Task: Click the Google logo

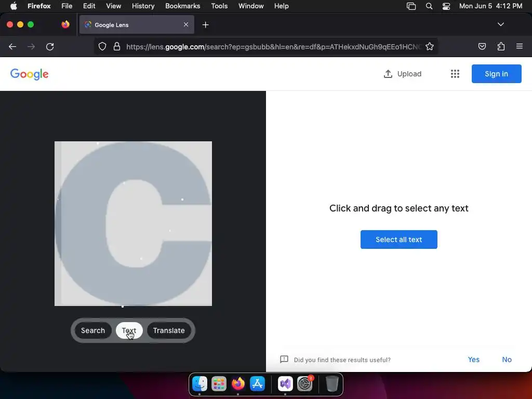Action: [29, 74]
